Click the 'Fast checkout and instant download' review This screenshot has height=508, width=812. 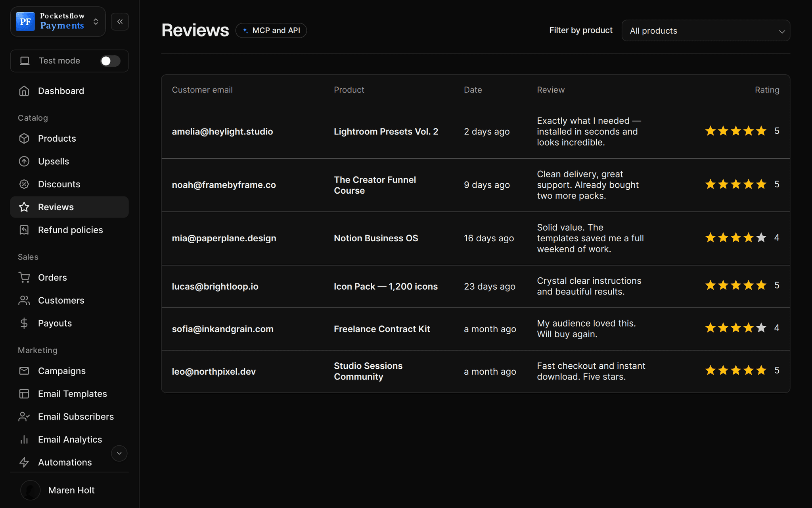pos(591,371)
